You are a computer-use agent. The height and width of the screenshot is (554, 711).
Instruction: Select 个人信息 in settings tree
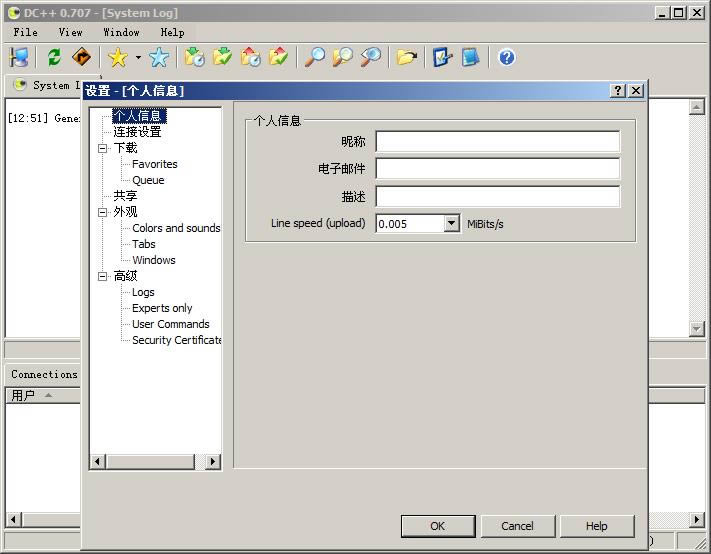coord(139,116)
